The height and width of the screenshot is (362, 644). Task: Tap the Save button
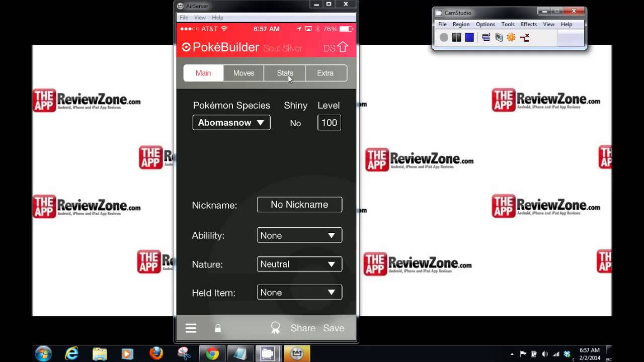334,328
